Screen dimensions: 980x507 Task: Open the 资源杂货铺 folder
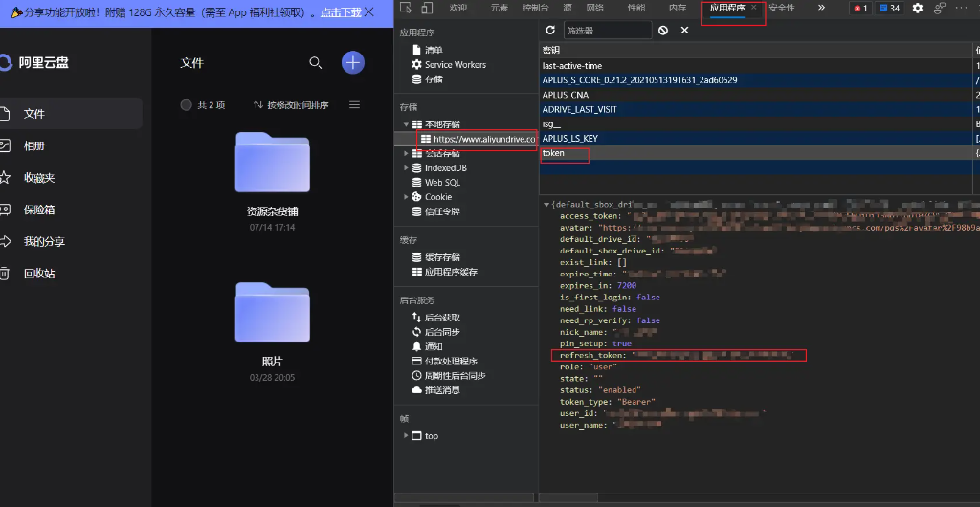point(272,165)
